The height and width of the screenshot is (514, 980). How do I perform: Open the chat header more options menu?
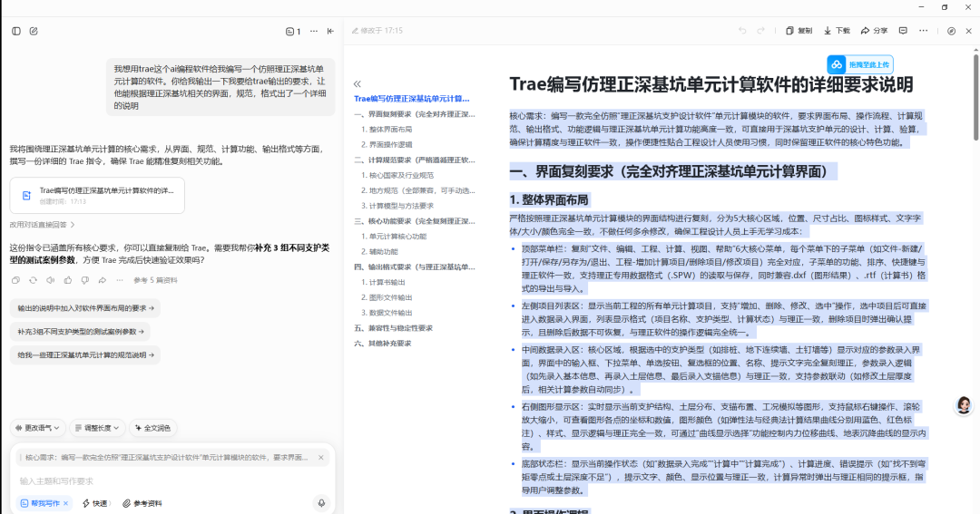pos(314,31)
